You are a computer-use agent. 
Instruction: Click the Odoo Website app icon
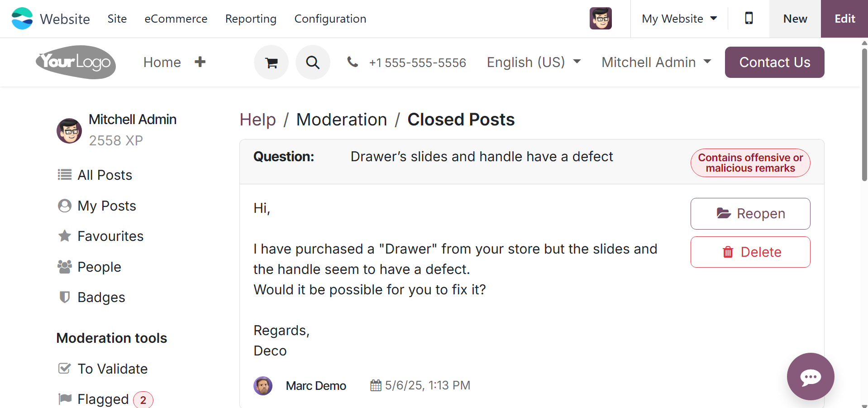(x=22, y=19)
